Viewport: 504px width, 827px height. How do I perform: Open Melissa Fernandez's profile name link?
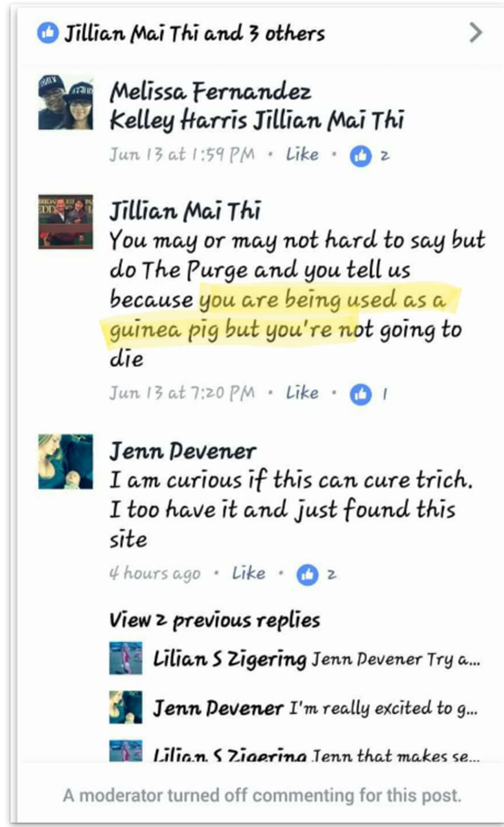coord(210,92)
